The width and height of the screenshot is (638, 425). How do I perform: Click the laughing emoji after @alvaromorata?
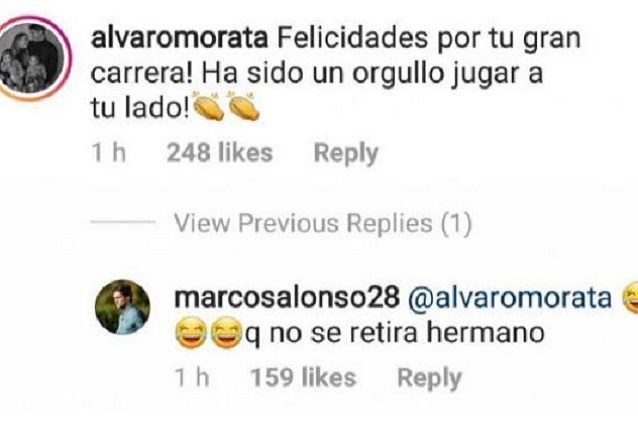630,298
